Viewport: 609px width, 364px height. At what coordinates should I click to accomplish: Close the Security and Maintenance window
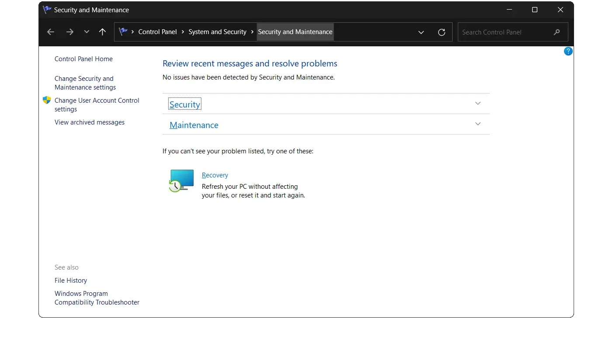point(561,10)
